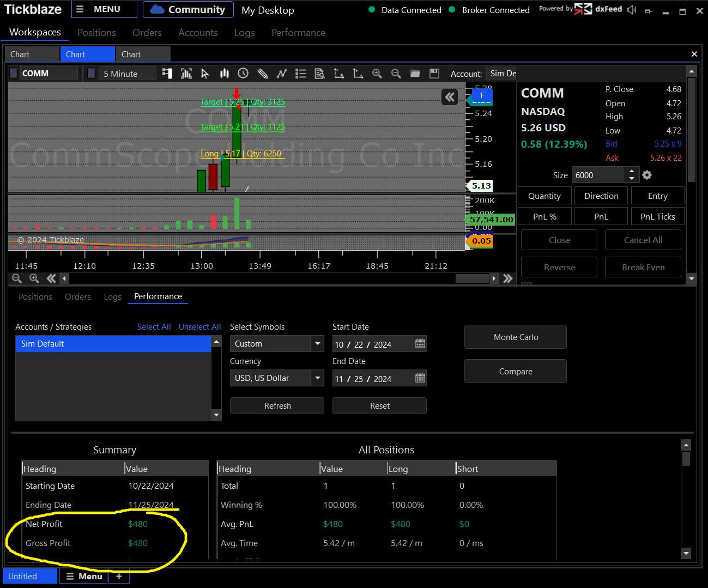Switch to Orders top tab
This screenshot has height=588, width=708.
[x=147, y=33]
